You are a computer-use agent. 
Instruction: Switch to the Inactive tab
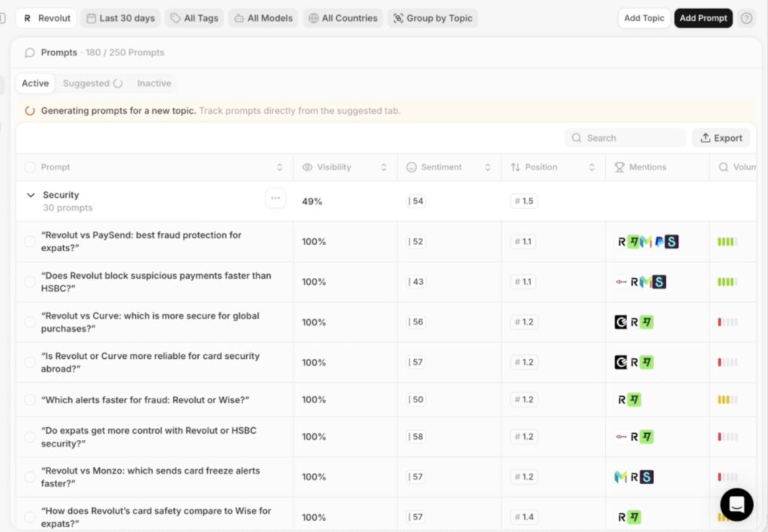tap(154, 83)
